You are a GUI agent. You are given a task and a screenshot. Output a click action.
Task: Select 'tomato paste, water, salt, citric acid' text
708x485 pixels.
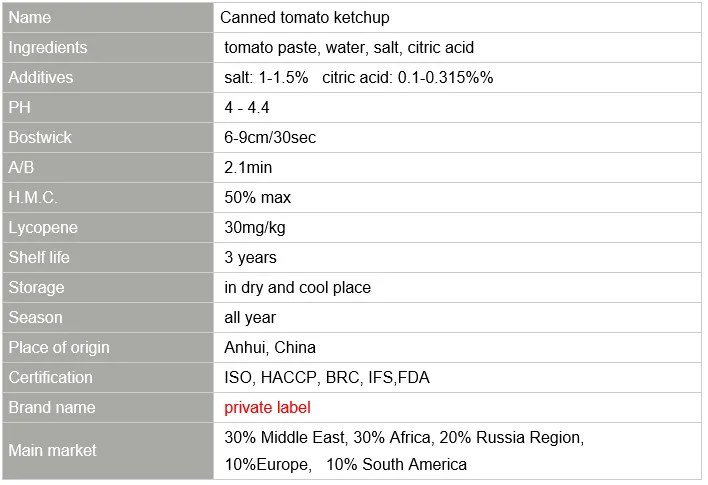(349, 47)
